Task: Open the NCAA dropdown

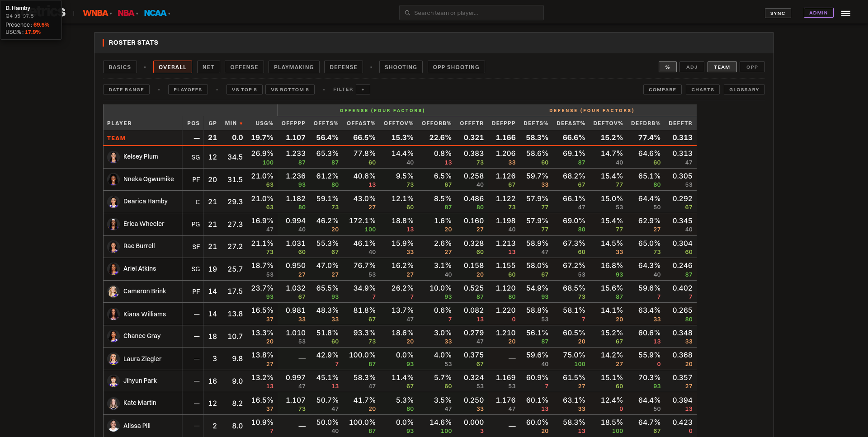Action: point(157,13)
